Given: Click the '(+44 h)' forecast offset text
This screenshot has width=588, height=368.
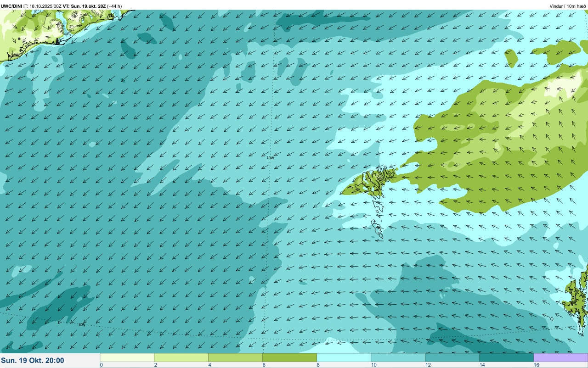Looking at the screenshot, I should coord(114,6).
